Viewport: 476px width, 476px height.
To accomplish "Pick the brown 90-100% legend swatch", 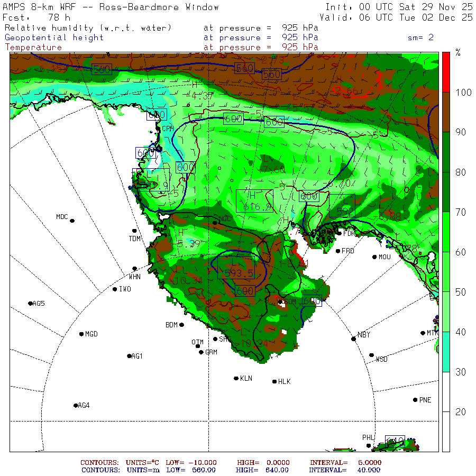I will [x=446, y=112].
